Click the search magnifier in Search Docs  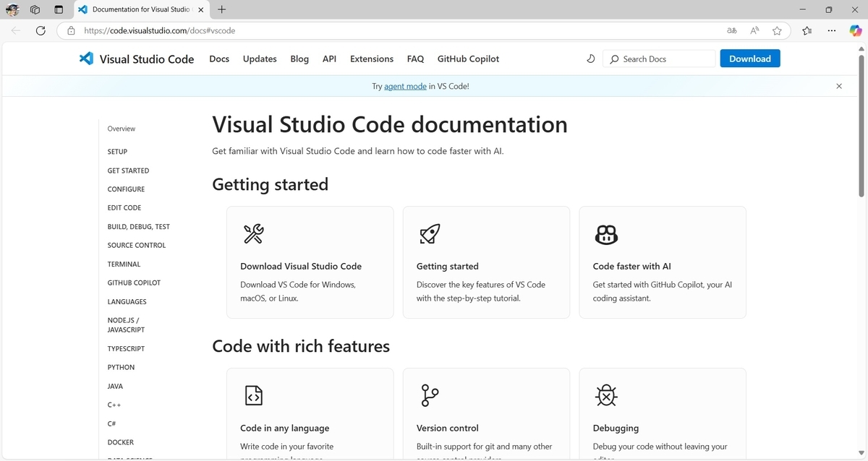(613, 59)
